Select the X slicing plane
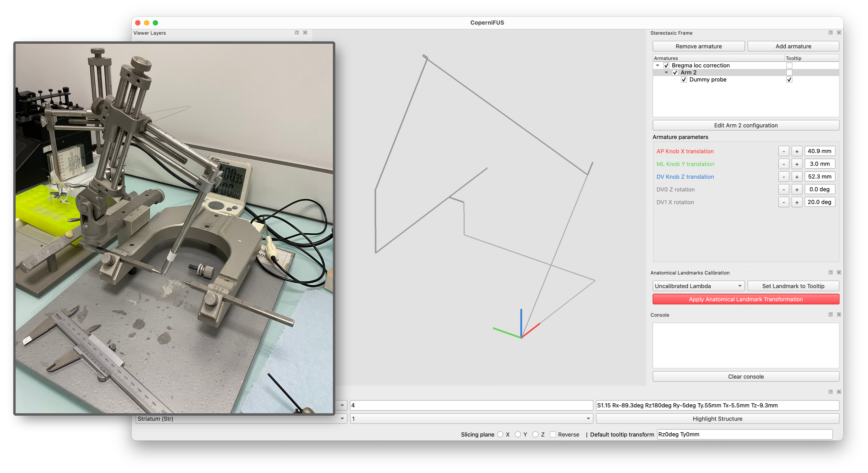 (x=500, y=435)
